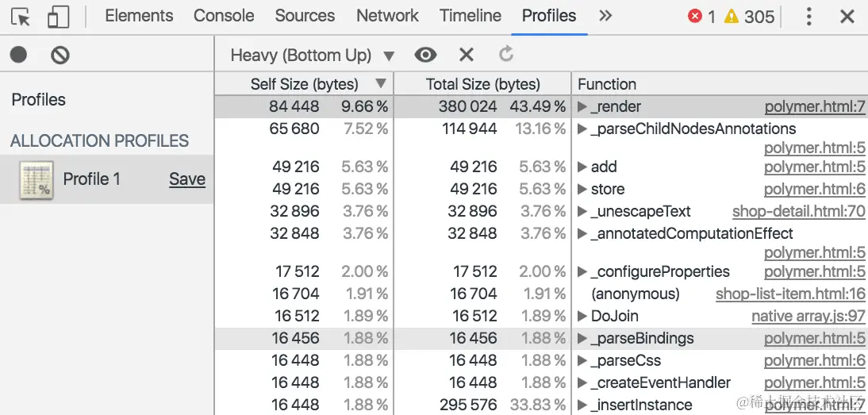Viewport: 868px width, 415px height.
Task: Expand the _render function row
Action: [582, 106]
